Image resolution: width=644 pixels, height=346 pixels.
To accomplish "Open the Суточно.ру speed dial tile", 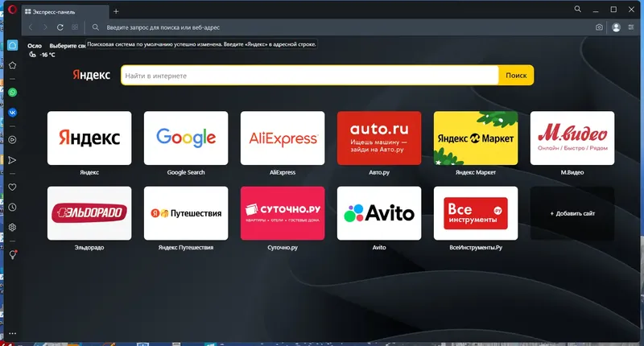I will (x=283, y=213).
